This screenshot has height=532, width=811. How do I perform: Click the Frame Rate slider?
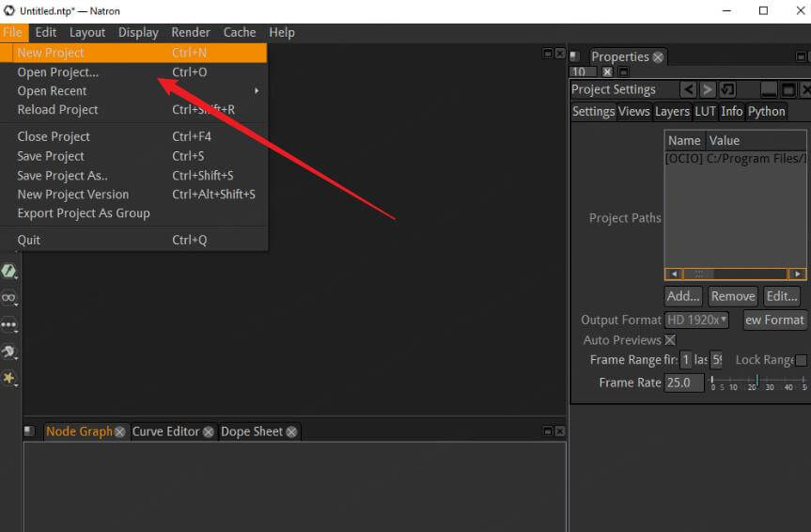pos(757,383)
